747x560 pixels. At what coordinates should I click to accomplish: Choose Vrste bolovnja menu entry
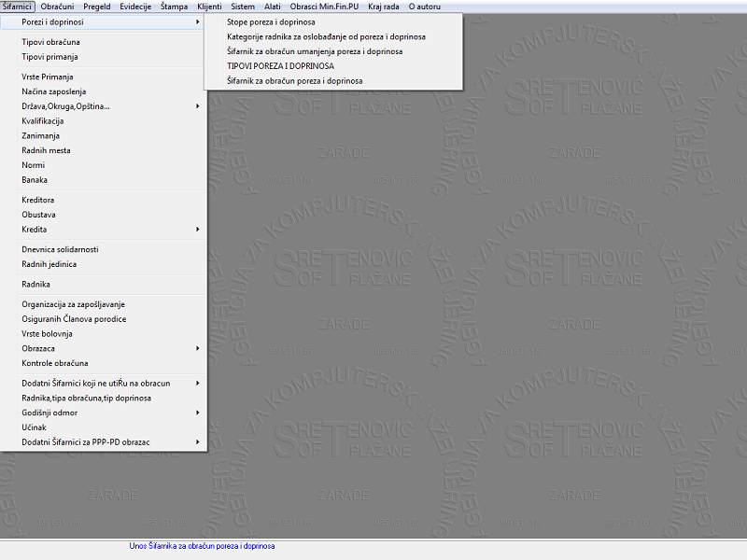pos(47,333)
